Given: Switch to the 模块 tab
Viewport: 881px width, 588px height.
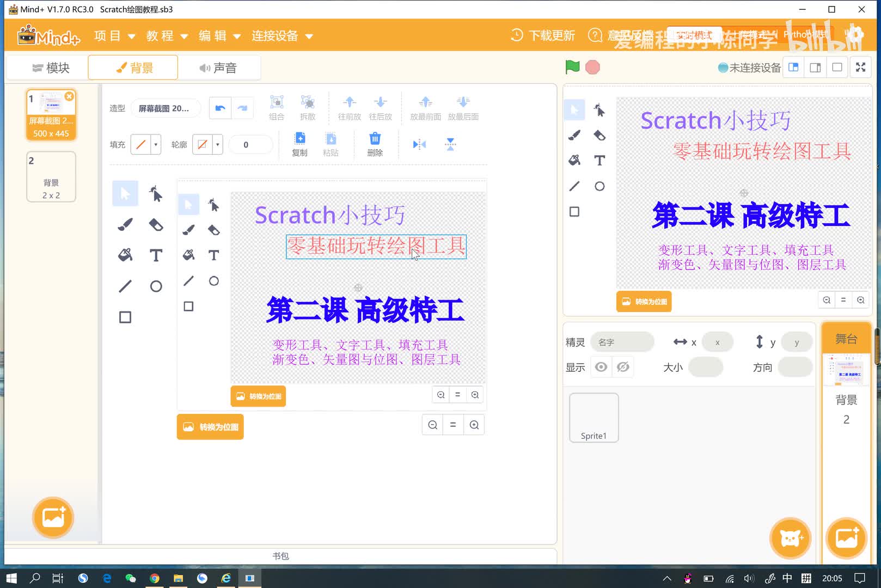Looking at the screenshot, I should tap(51, 68).
